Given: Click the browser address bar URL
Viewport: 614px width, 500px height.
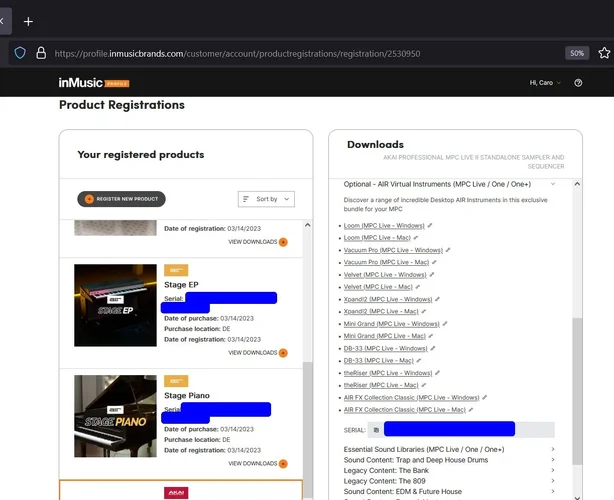Looking at the screenshot, I should click(x=237, y=54).
